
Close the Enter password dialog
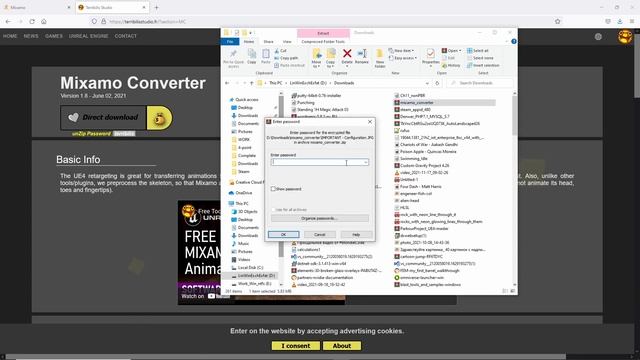click(x=370, y=122)
